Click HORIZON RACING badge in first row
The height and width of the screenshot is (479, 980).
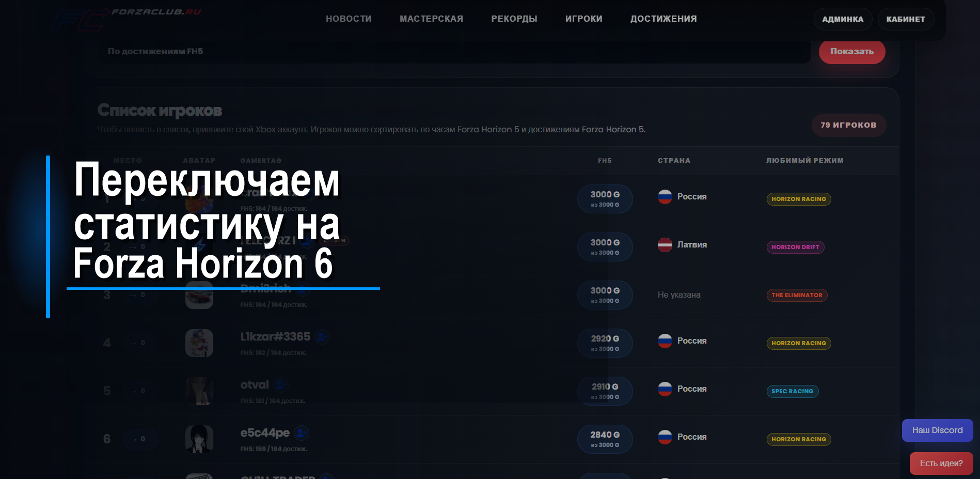(799, 199)
